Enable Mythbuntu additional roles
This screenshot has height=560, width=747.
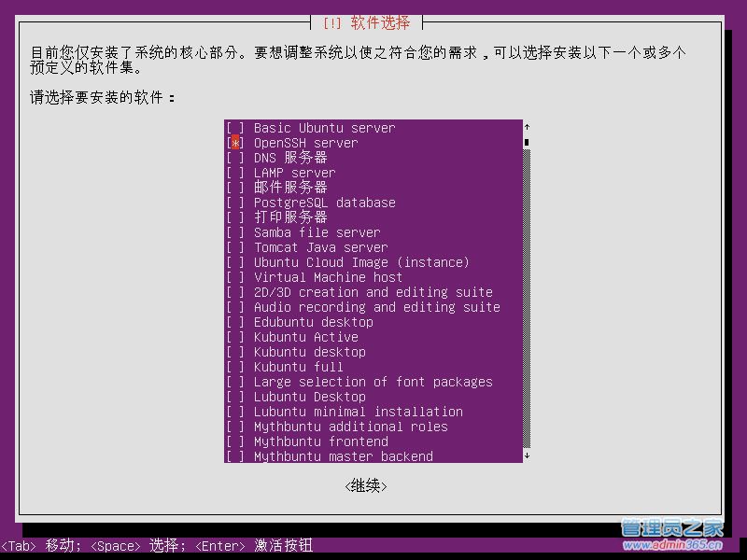coord(235,427)
